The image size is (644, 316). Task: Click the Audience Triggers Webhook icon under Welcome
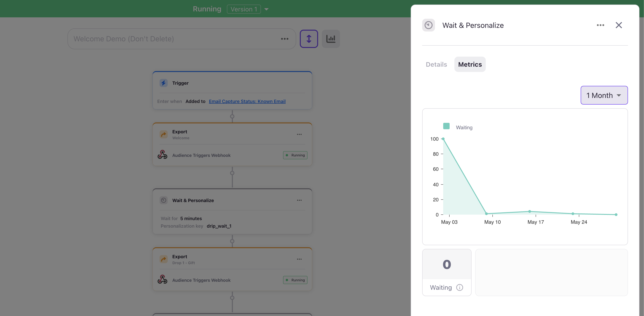[163, 155]
